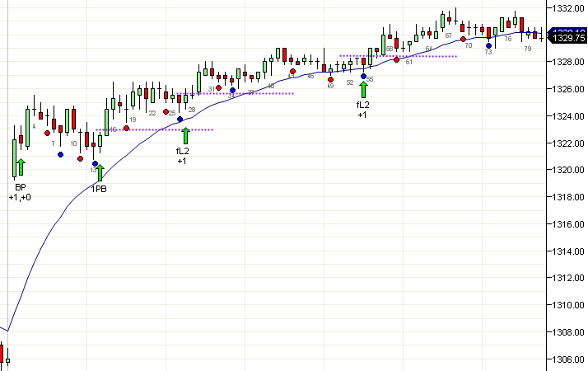Screen dimensions: 588x371
Task: Select bar number 58 label
Action: [390, 49]
